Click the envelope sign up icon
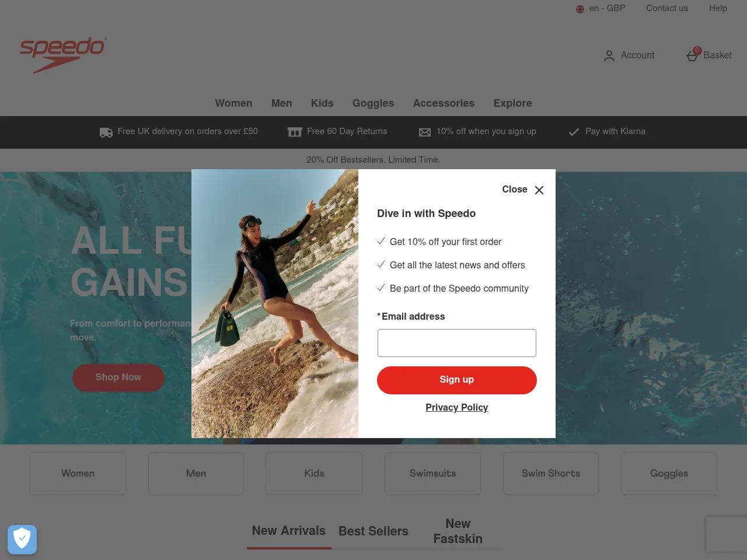This screenshot has width=747, height=560. click(425, 132)
